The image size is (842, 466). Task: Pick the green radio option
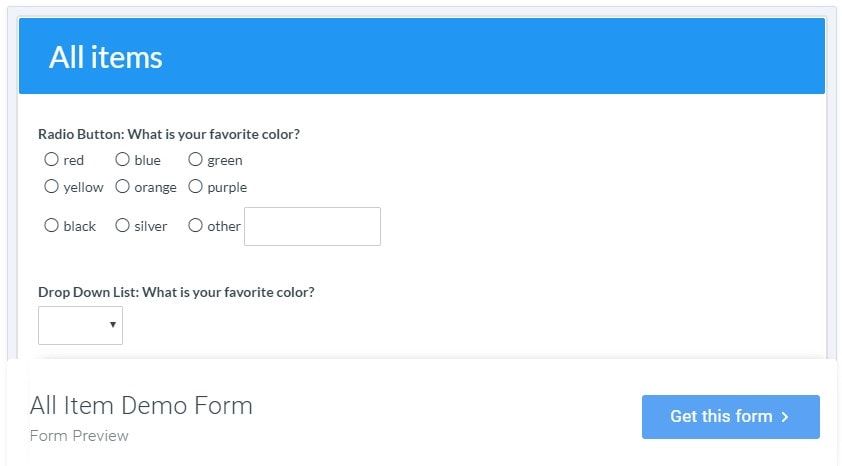click(x=195, y=159)
